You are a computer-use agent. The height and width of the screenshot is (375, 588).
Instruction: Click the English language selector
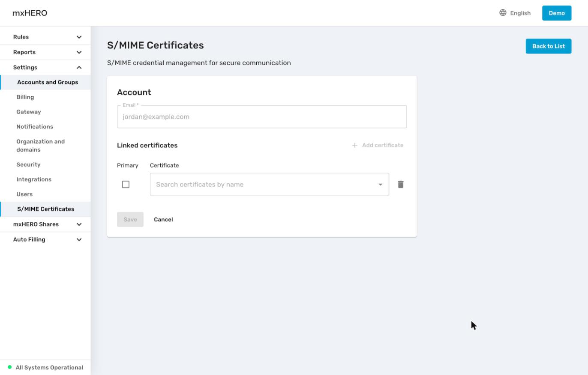515,13
